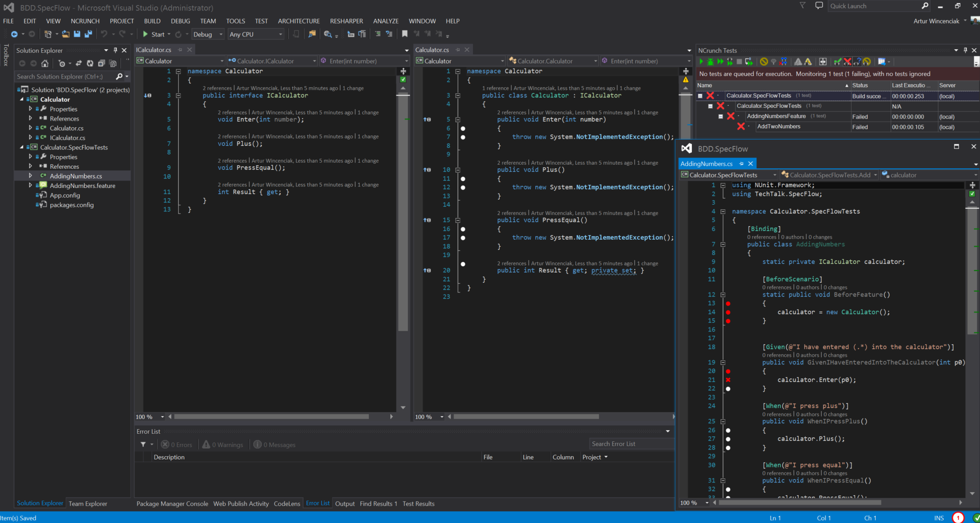The image size is (980, 523).
Task: Pin the NCrunch Tests panel
Action: [965, 50]
